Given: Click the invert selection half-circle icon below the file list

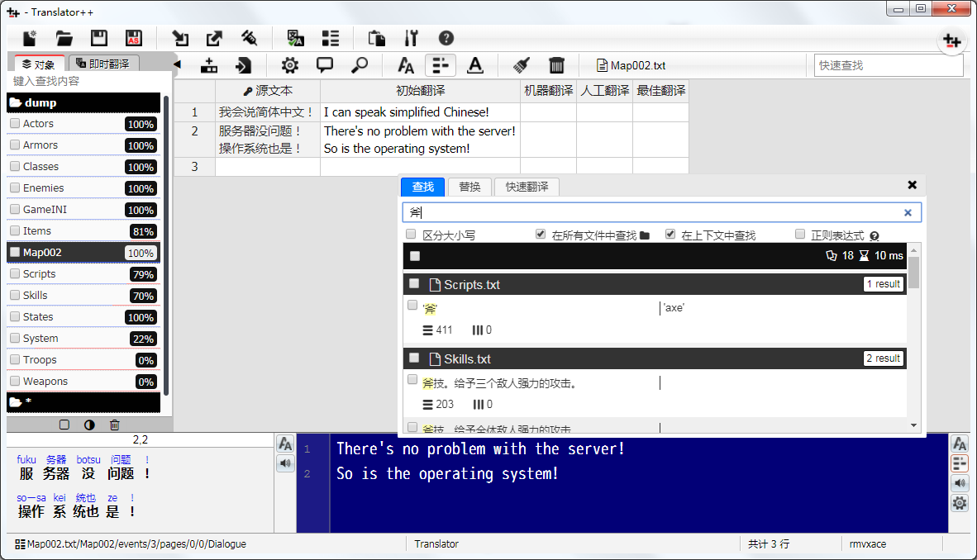Looking at the screenshot, I should (x=90, y=425).
